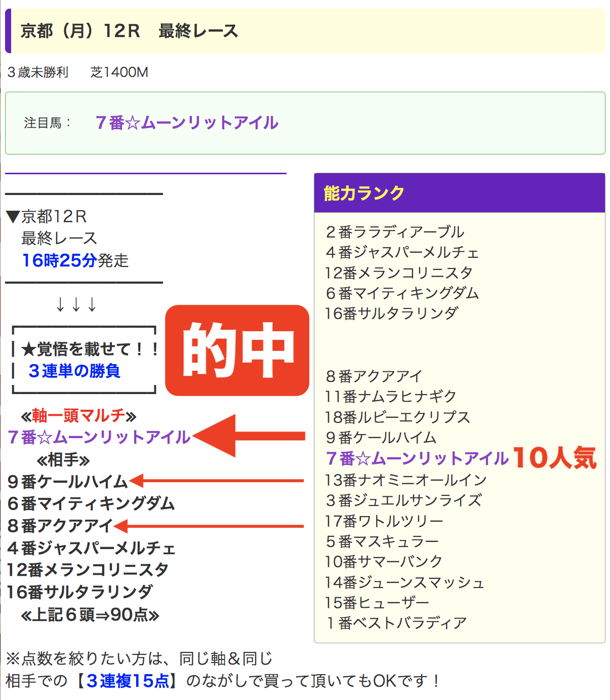Click 6番マイティキングダム in the left 相手 list
This screenshot has width=610, height=700.
point(91,503)
